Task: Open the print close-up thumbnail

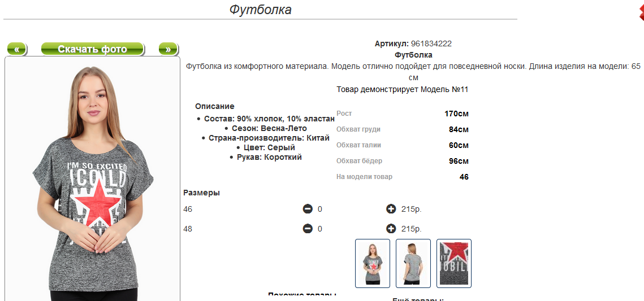Action: [x=454, y=263]
